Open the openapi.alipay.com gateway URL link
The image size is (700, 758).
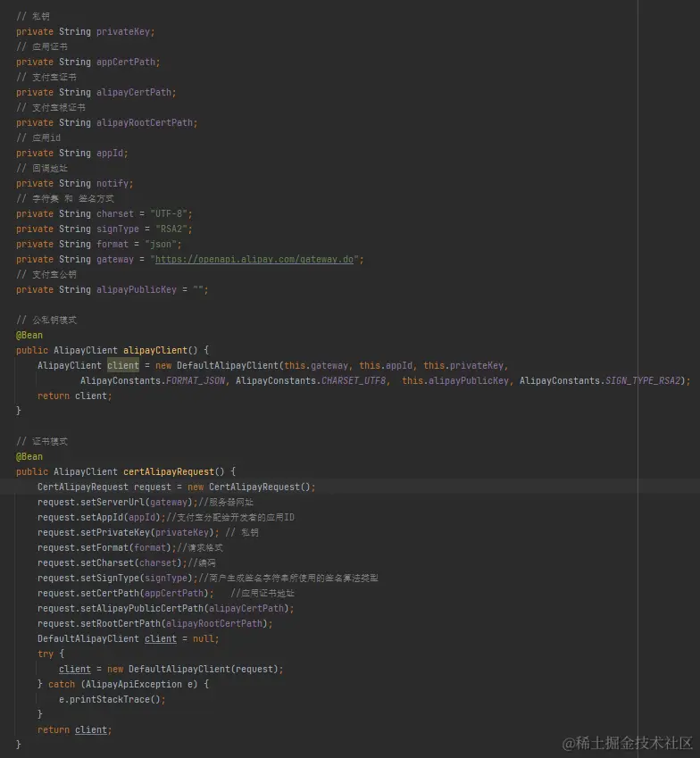pyautogui.click(x=254, y=259)
